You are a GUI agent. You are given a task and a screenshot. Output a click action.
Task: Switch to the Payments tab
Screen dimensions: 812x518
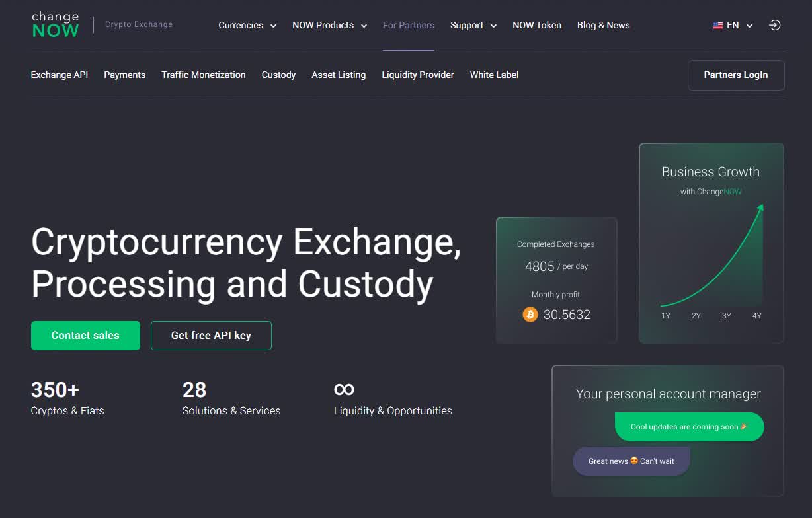[x=124, y=75]
